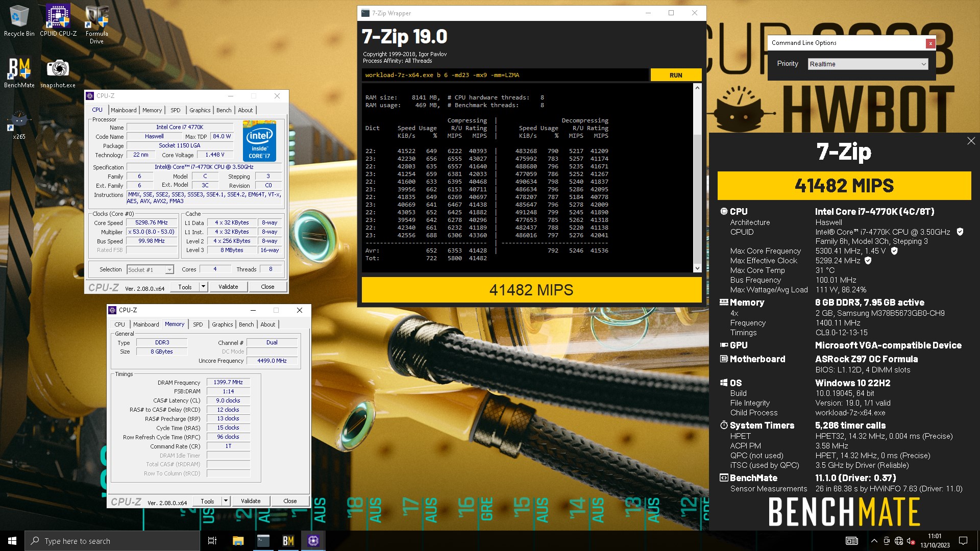Click 7-Zip console scrollbar up arrow
This screenshot has height=551, width=980.
tap(697, 88)
